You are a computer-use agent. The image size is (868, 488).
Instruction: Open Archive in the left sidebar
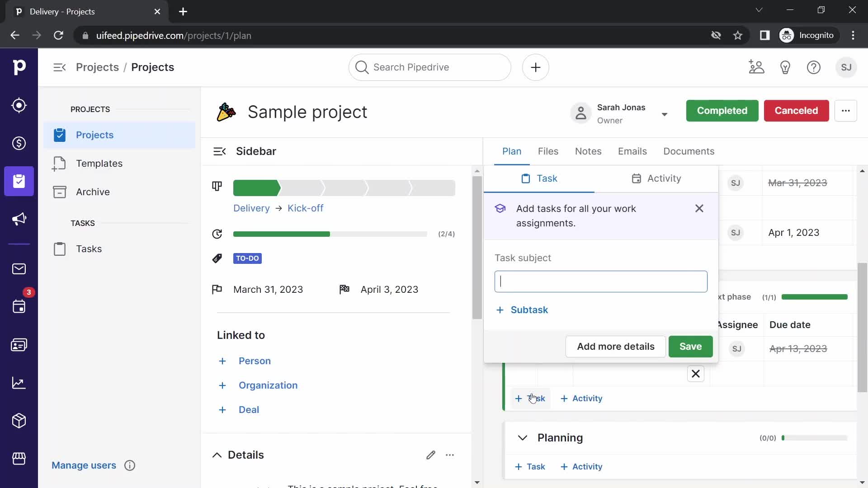(x=119, y=192)
